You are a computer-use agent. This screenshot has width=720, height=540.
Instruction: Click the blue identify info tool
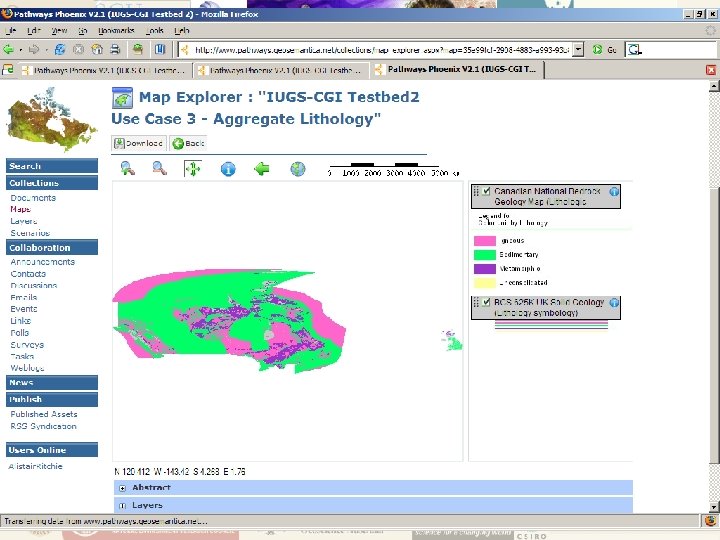[228, 169]
